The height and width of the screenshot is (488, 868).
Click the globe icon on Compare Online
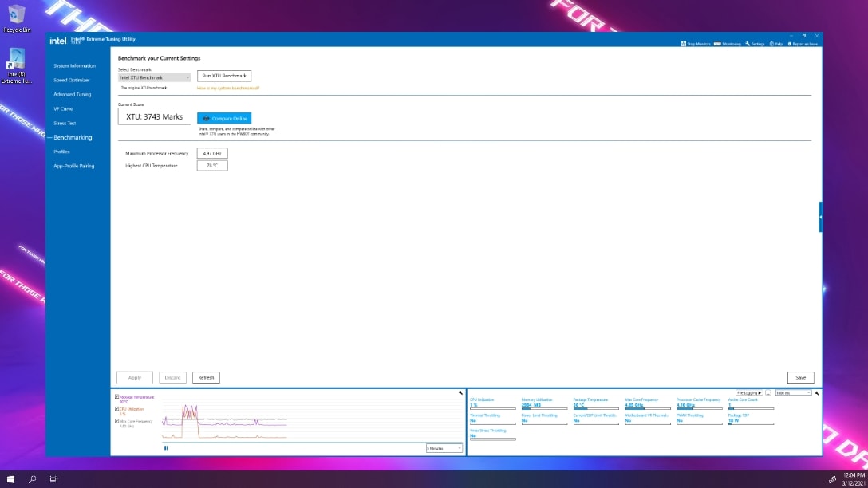pos(206,118)
